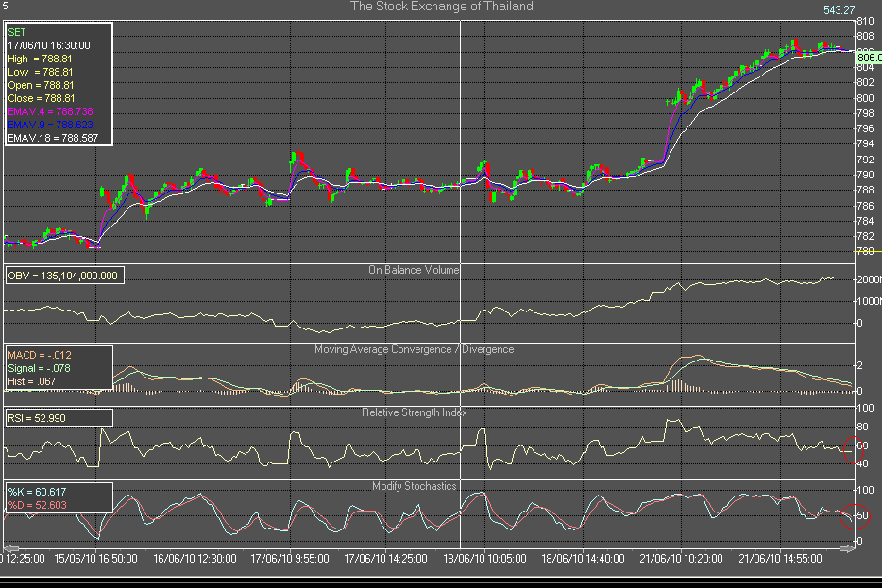Image resolution: width=882 pixels, height=588 pixels.
Task: Click the left scroll arrow below the chart
Action: pos(10,548)
